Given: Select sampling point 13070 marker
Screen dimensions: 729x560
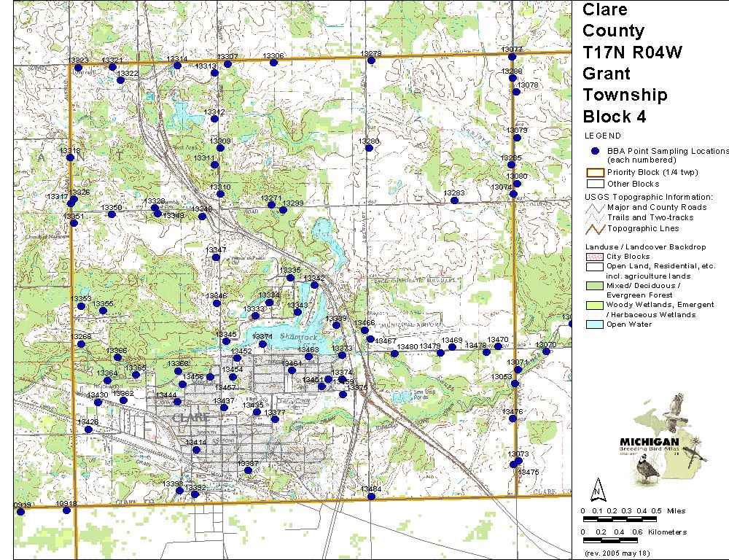Looking at the screenshot, I should click(546, 351).
